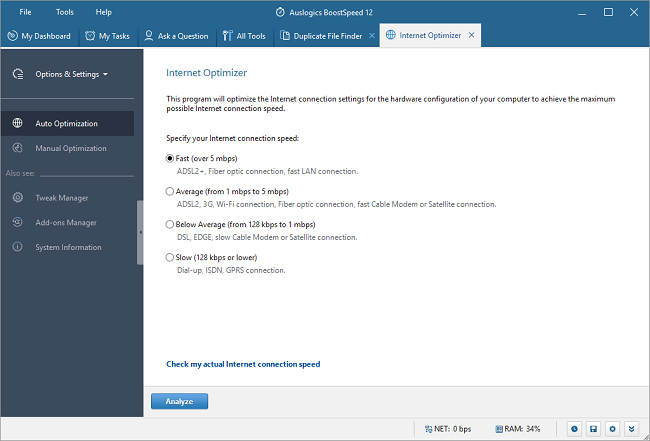650x441 pixels.
Task: Click the Options & Settings icon
Action: [18, 74]
